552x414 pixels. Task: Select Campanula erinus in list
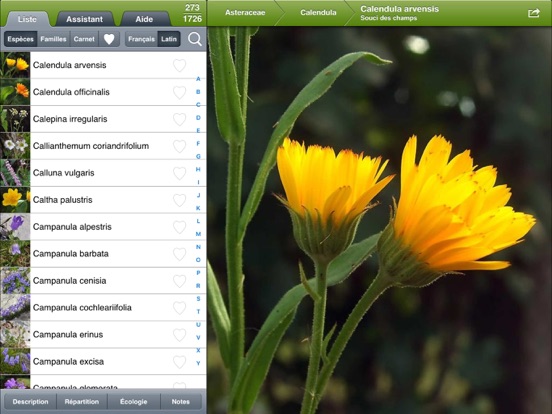[x=103, y=335]
